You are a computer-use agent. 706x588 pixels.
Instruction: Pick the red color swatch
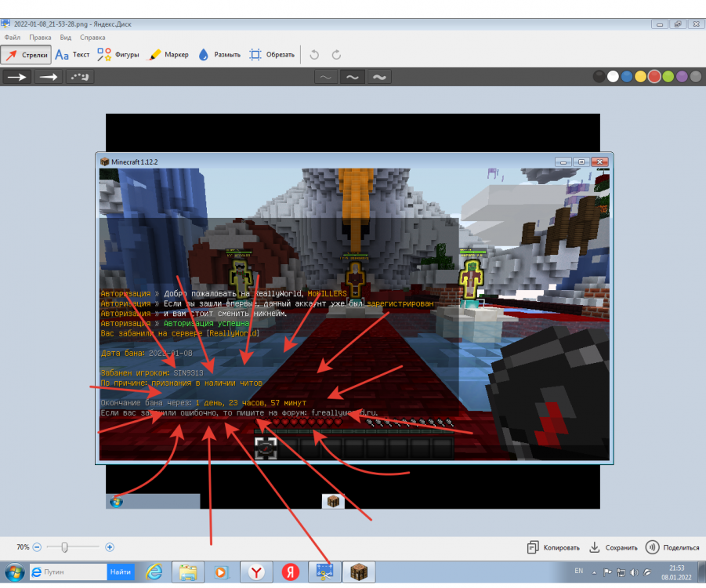coord(654,77)
